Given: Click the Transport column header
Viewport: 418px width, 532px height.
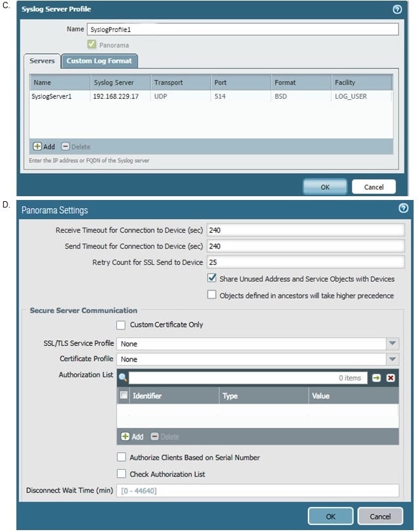Looking at the screenshot, I should [180, 82].
